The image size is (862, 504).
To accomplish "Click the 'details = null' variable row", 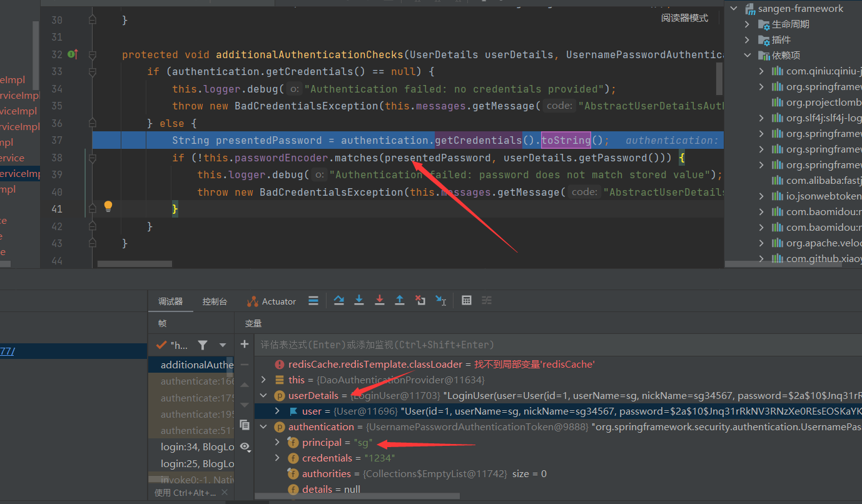I will 558,489.
